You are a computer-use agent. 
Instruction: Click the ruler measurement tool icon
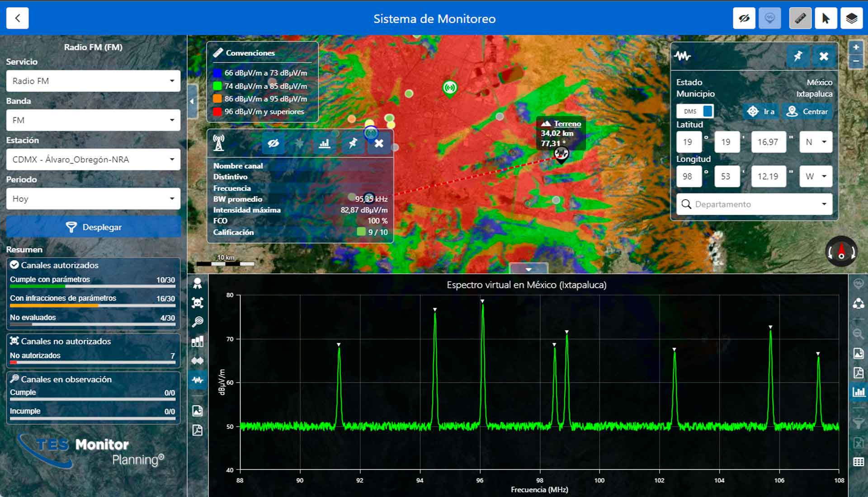click(800, 19)
